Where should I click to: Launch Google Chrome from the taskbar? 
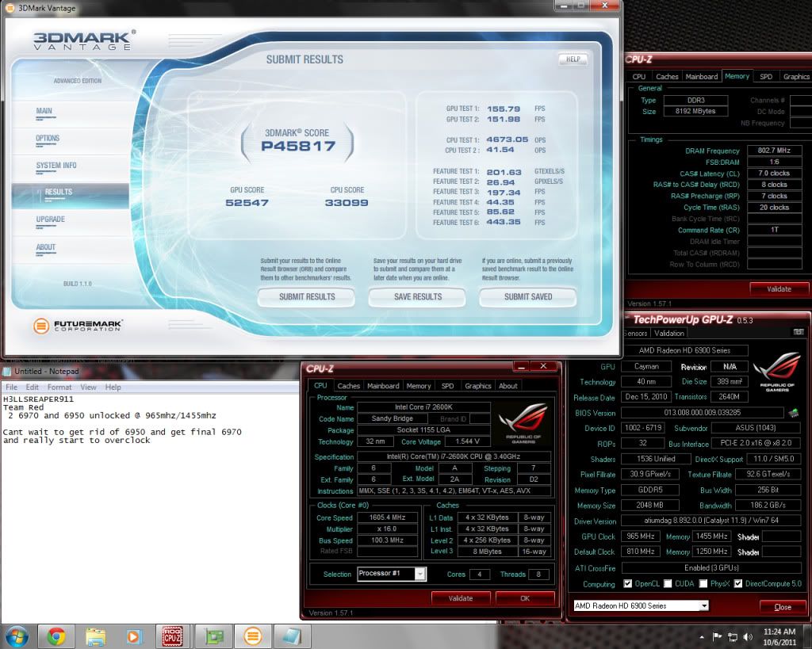coord(56,636)
